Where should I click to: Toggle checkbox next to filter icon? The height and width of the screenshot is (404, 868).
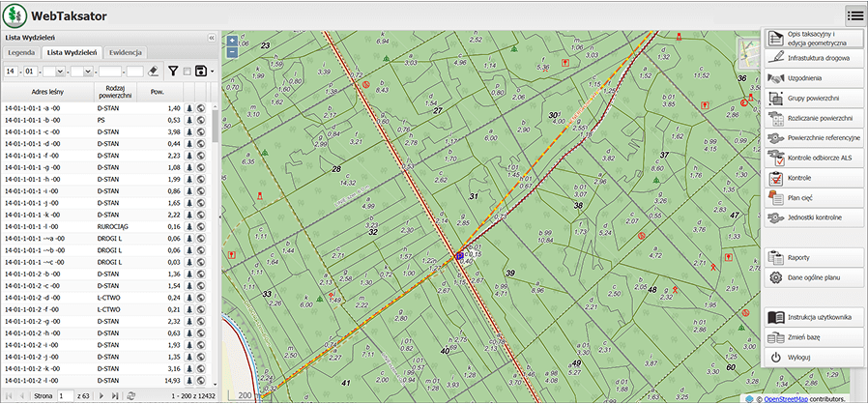pyautogui.click(x=187, y=72)
